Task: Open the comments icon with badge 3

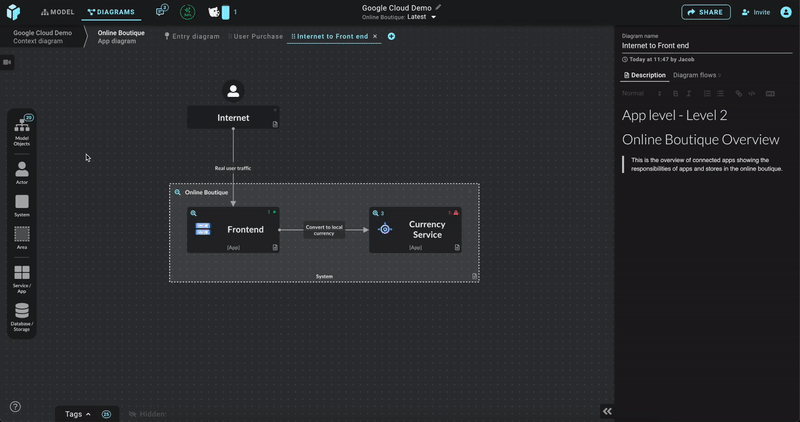Action: pyautogui.click(x=162, y=11)
